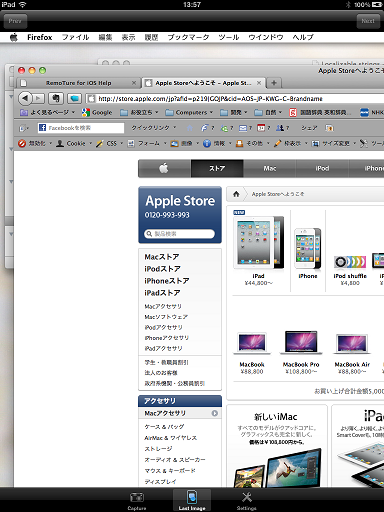The image size is (384, 512).
Task: Click the arrow icon beside Macアクセサリ header
Action: pos(215,413)
